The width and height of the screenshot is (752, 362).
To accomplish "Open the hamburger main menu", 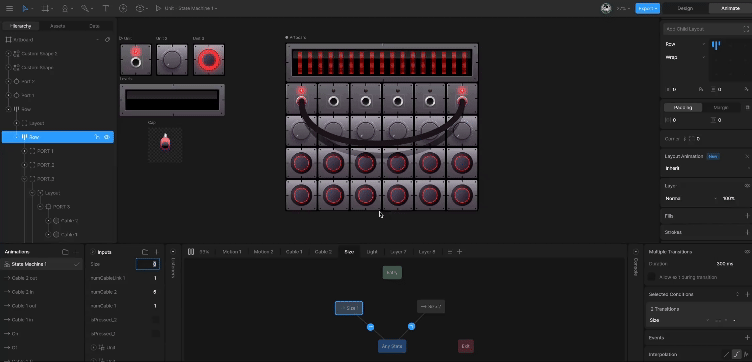I will coord(9,8).
